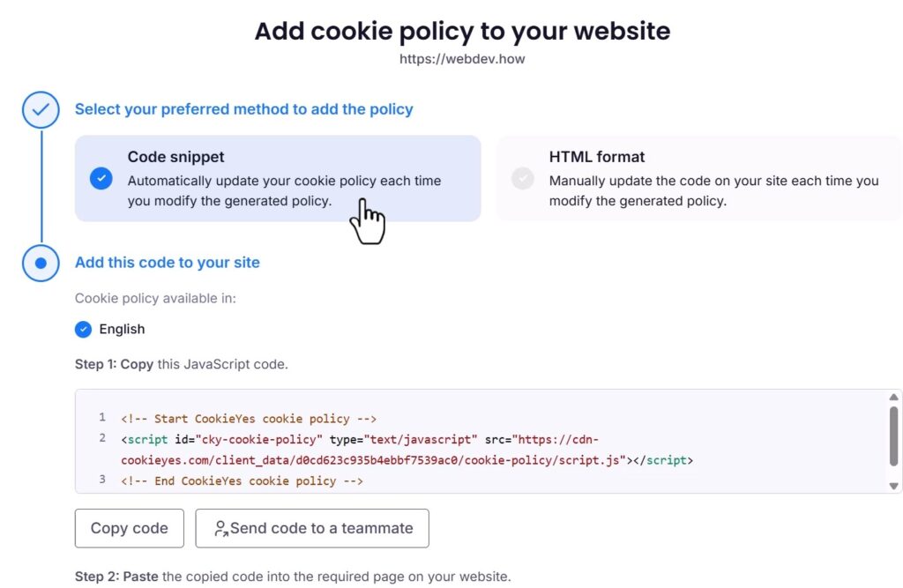Open 'Select your preferred method' step heading
Viewport: 903px width, 588px height.
pos(243,109)
